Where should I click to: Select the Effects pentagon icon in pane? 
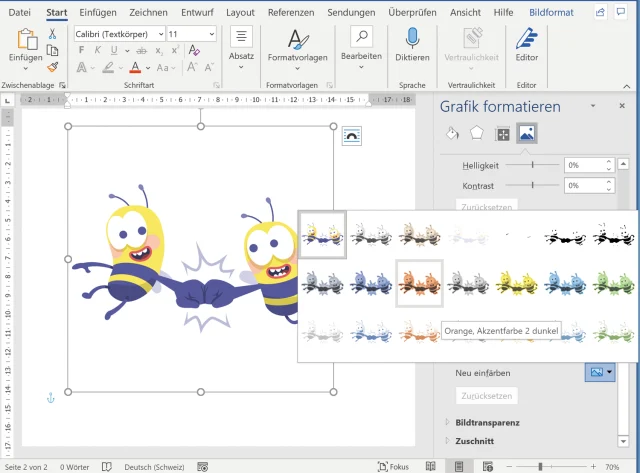point(476,134)
